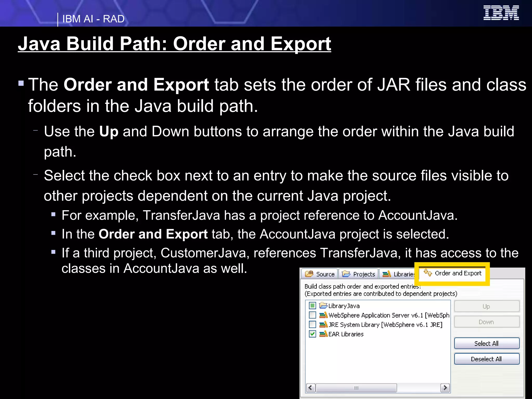Click the Deselect All button
This screenshot has width=532, height=399.
pyautogui.click(x=487, y=359)
